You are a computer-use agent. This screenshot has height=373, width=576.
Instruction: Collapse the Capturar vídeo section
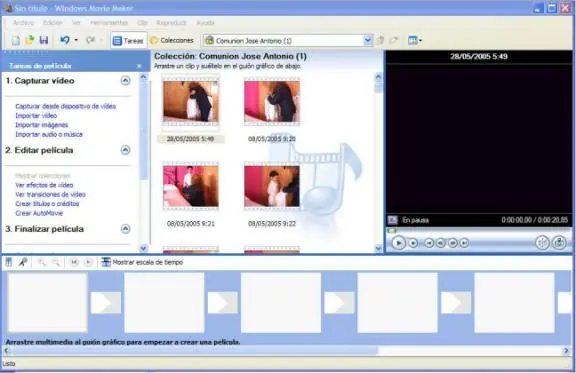tap(126, 80)
